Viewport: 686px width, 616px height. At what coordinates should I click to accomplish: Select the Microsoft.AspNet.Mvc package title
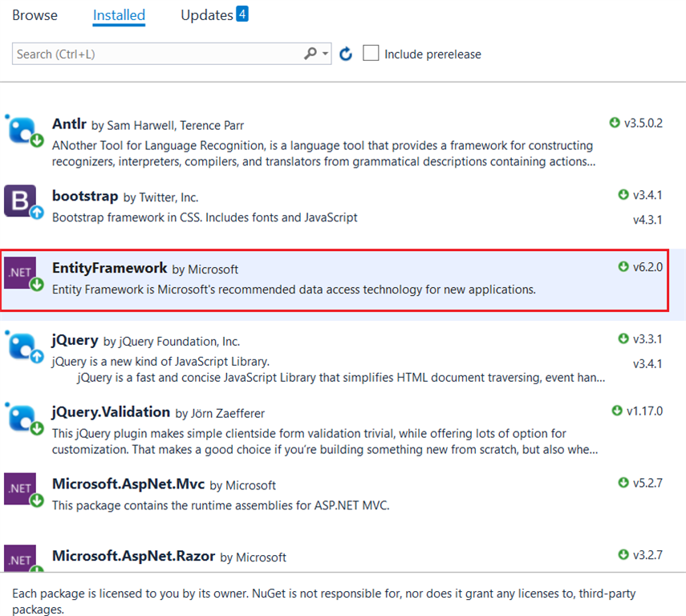coord(128,484)
